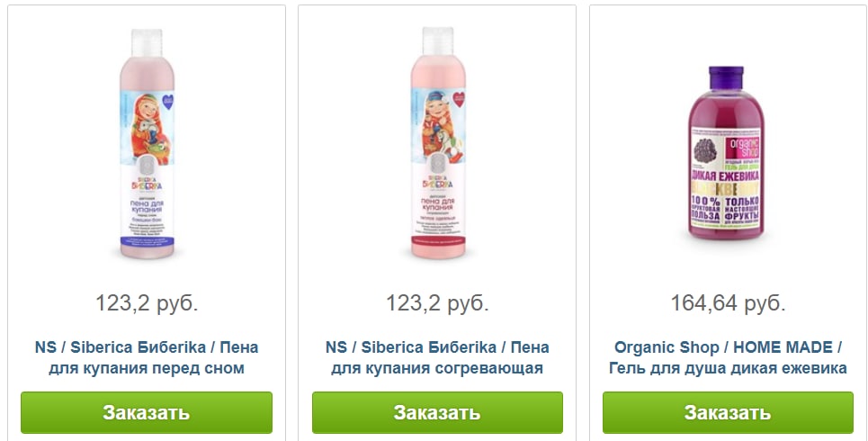The image size is (868, 441).
Task: Click the 164,64 руб. price
Action: pyautogui.click(x=728, y=303)
